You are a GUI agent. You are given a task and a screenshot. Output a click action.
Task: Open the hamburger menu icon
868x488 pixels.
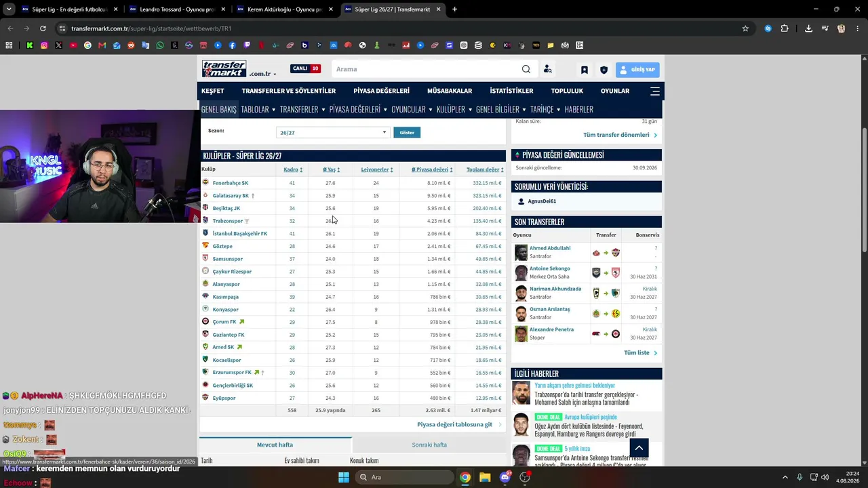(654, 91)
